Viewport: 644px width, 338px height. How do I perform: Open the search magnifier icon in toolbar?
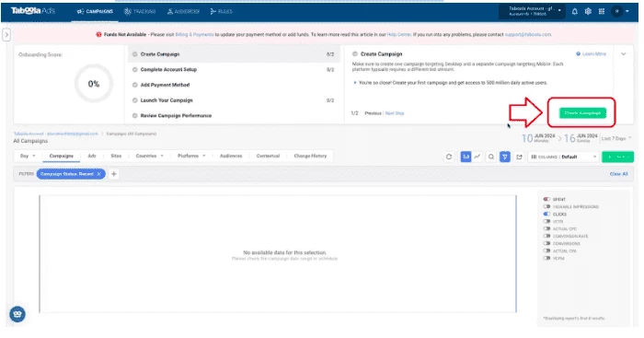[x=490, y=157]
